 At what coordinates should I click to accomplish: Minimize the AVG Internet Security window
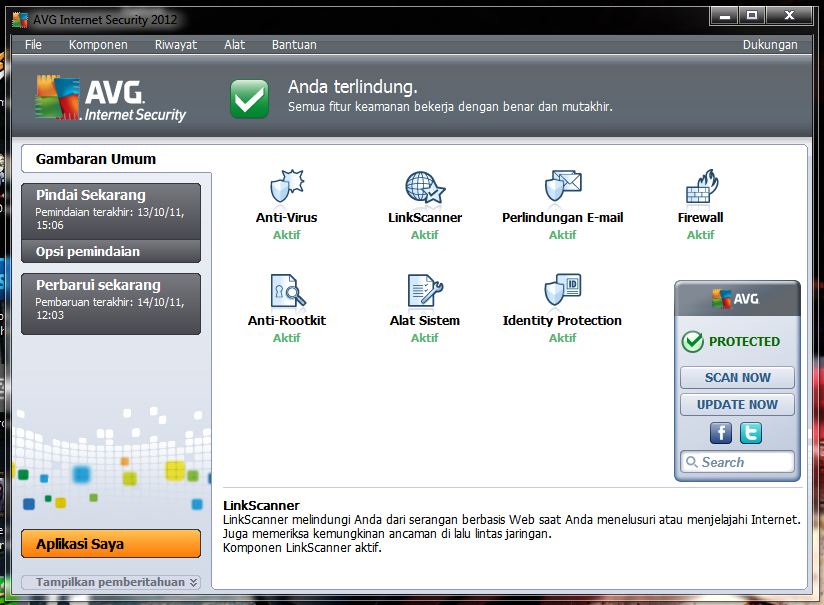click(x=725, y=15)
